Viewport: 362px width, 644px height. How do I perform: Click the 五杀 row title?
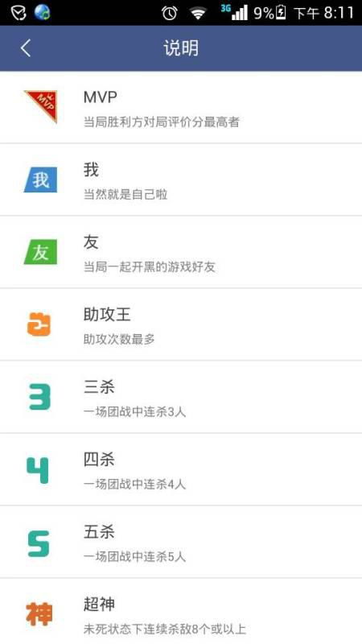pyautogui.click(x=99, y=532)
